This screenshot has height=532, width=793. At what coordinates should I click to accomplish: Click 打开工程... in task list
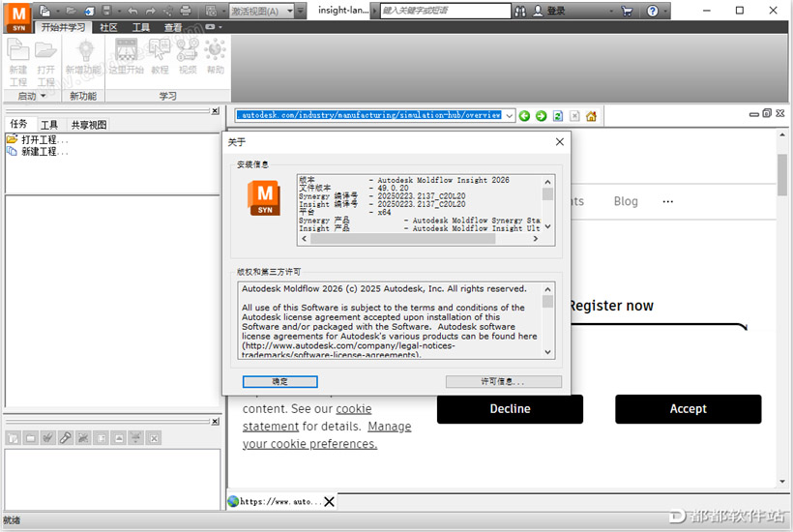pyautogui.click(x=39, y=139)
